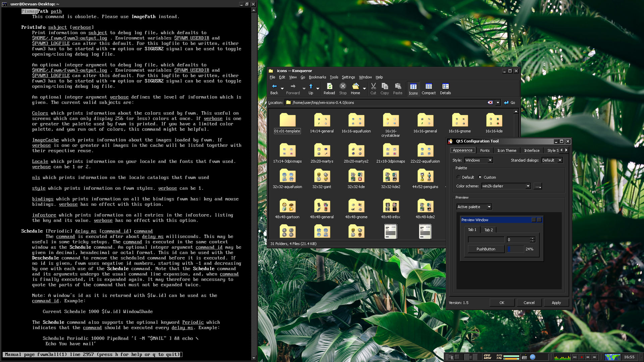
Task: Toggle play/pause in the taskbar player
Action: 575,357
